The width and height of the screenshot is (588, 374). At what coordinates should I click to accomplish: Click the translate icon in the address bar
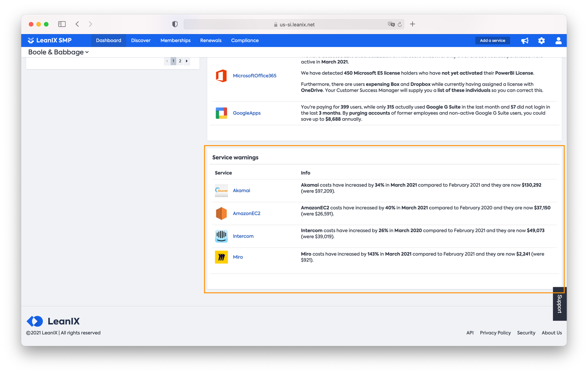(391, 24)
